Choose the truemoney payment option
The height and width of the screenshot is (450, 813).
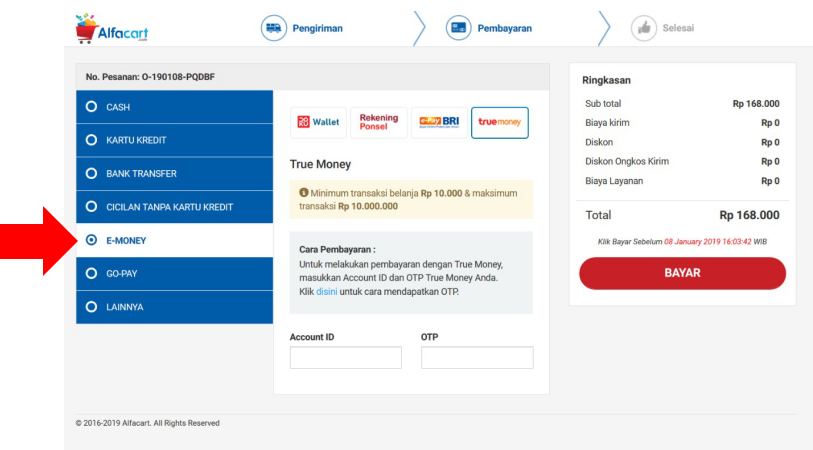(x=500, y=122)
